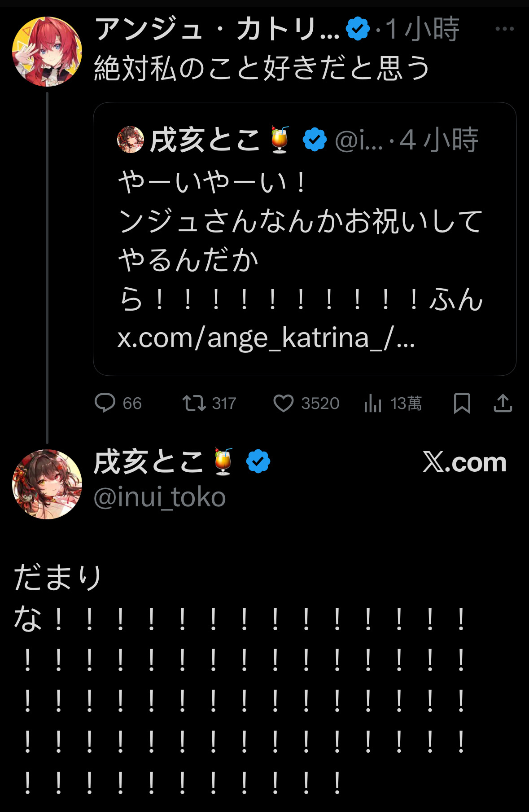Click the @inui_toko handle
529x812 pixels.
coord(160,497)
